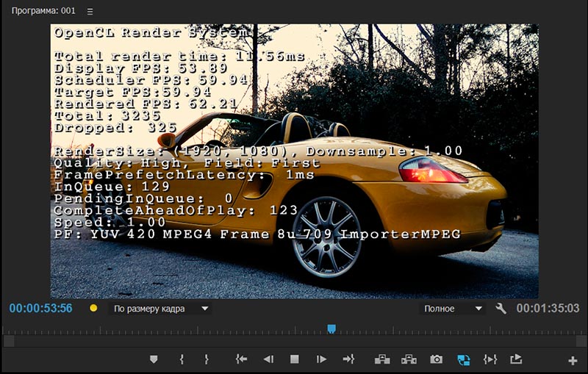Image resolution: width=588 pixels, height=374 pixels.
Task: Click the yellow dropped frame indicator
Action: (x=93, y=308)
